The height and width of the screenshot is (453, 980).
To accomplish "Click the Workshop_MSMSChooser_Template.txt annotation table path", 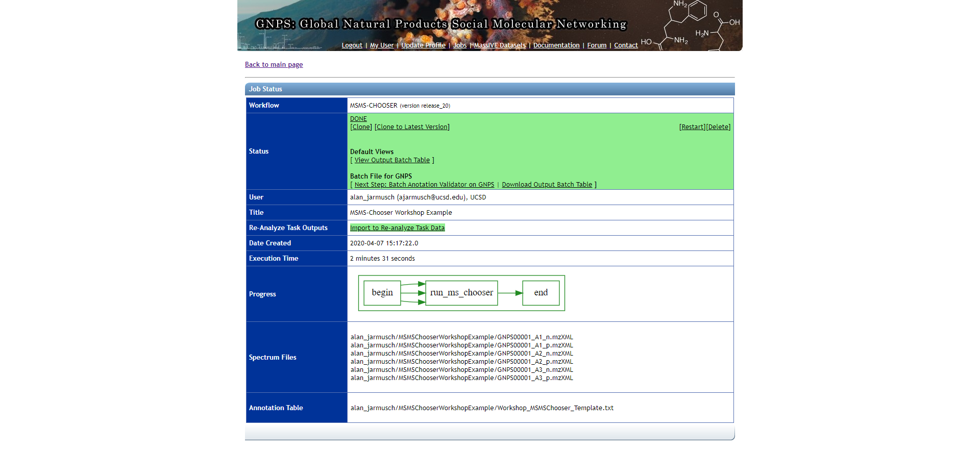I will (482, 408).
